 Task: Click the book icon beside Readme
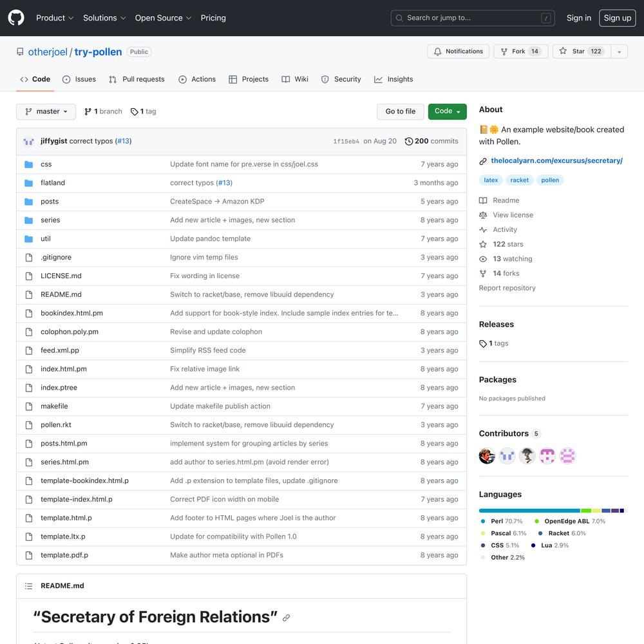(x=483, y=200)
